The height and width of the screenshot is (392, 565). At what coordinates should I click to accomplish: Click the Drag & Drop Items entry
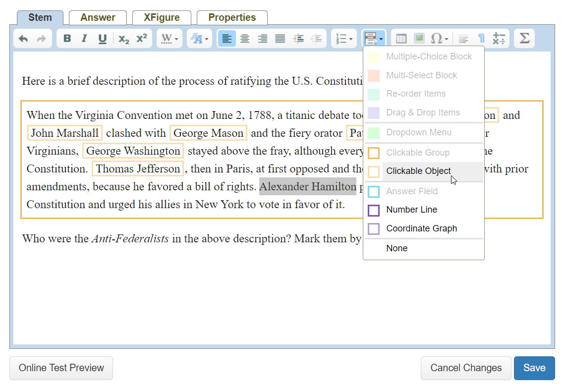pos(424,112)
